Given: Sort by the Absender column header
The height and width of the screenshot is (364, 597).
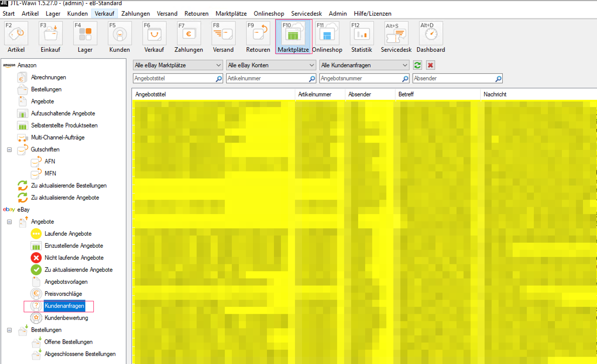Looking at the screenshot, I should [x=359, y=95].
